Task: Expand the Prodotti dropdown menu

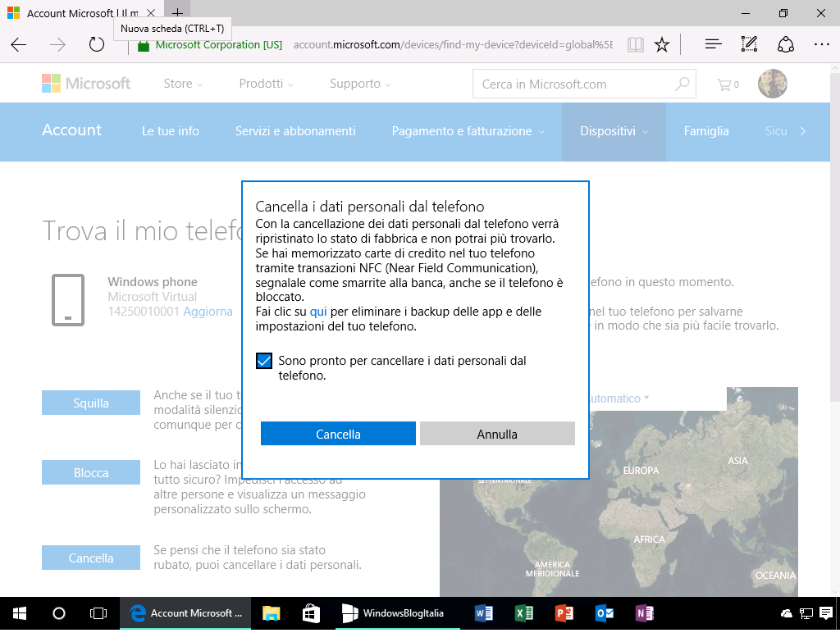Action: (x=266, y=84)
